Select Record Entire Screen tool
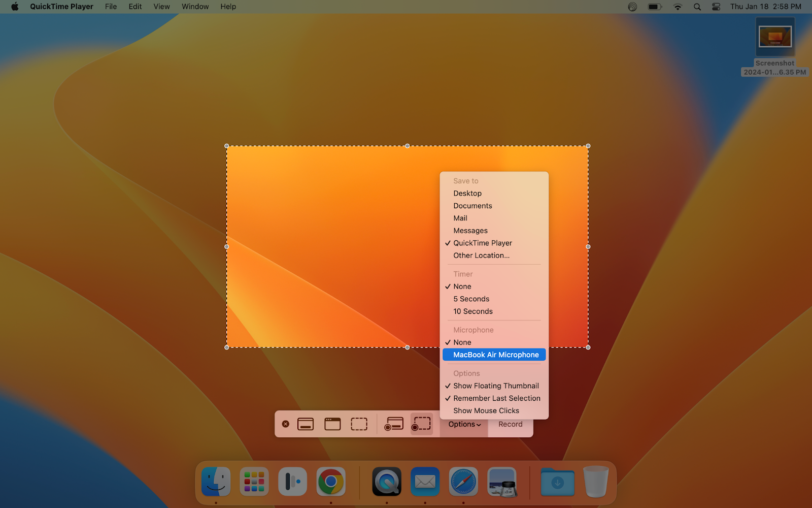Image resolution: width=812 pixels, height=508 pixels. 394,424
